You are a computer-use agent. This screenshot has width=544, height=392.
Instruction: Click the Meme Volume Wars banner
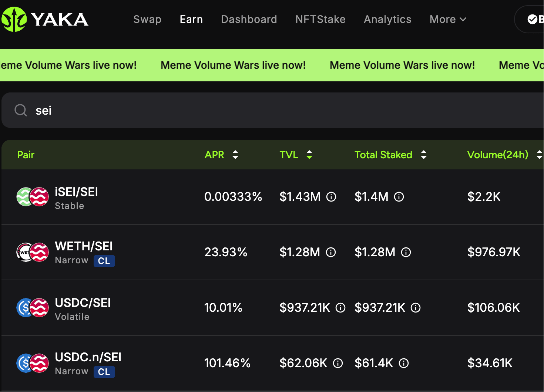272,65
